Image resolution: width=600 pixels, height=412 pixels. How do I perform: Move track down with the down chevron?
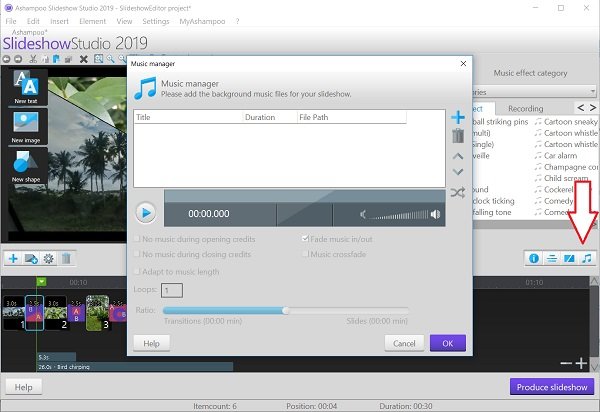click(458, 172)
